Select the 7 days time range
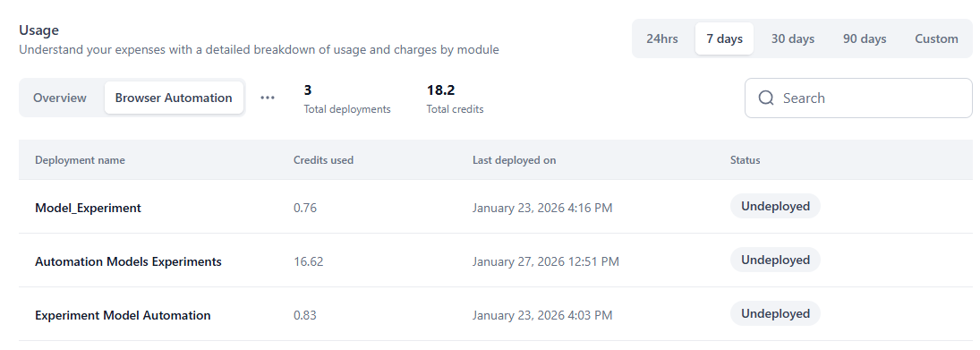Image resolution: width=980 pixels, height=350 pixels. [x=724, y=38]
